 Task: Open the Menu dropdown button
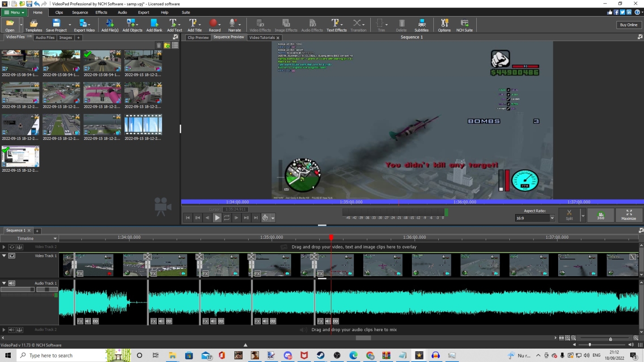[14, 13]
